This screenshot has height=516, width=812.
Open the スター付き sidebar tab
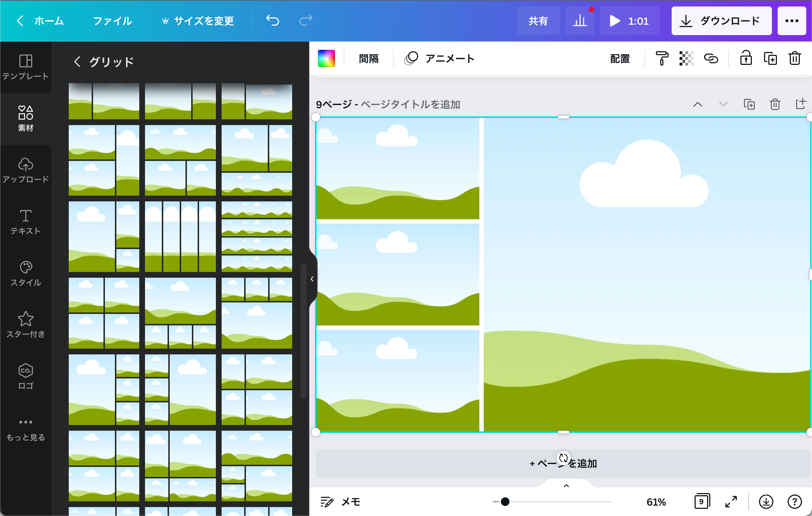coord(26,325)
